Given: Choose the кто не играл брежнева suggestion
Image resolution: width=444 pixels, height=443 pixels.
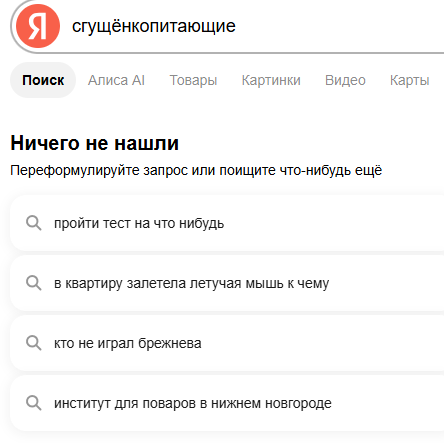Looking at the screenshot, I should pyautogui.click(x=128, y=343).
